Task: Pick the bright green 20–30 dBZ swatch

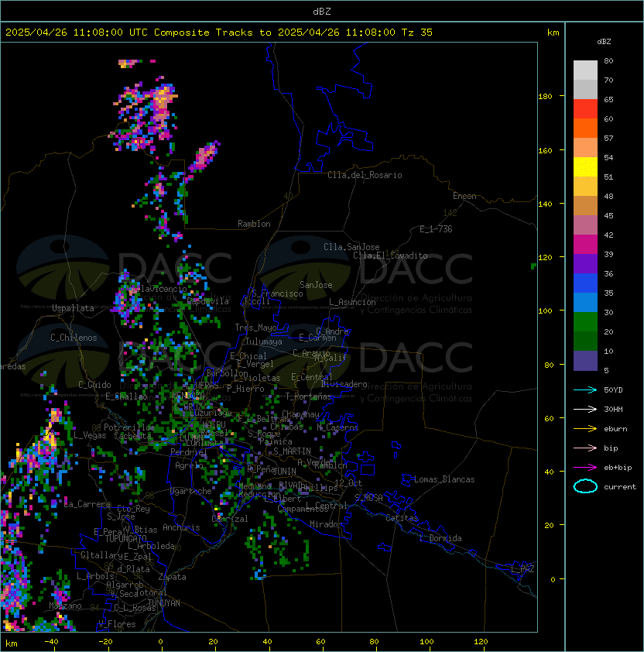Action: coord(585,322)
